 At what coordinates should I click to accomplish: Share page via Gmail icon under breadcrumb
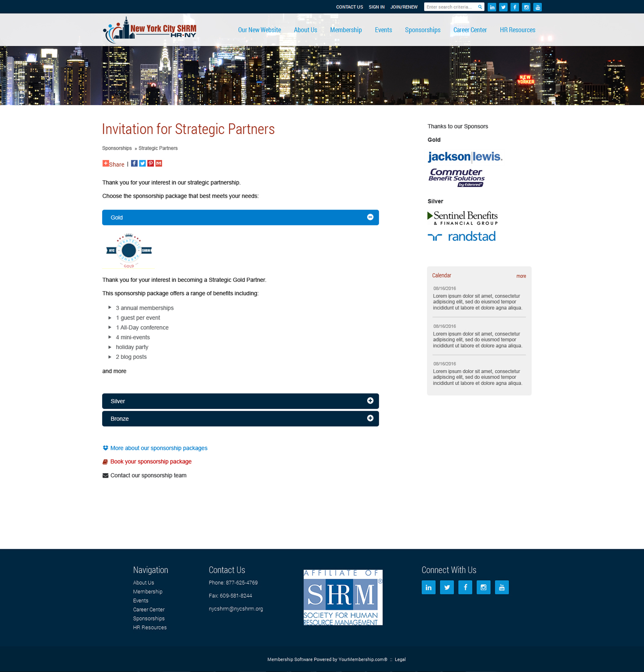pos(159,164)
